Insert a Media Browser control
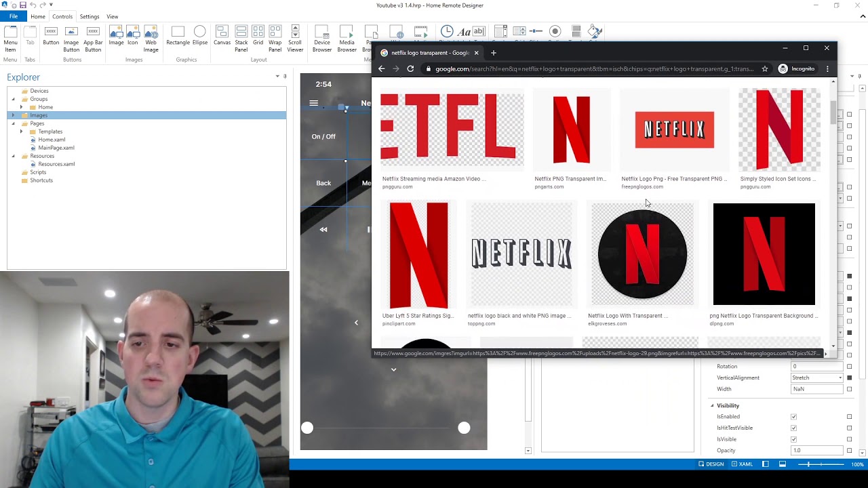Image resolution: width=868 pixels, height=488 pixels. point(347,38)
